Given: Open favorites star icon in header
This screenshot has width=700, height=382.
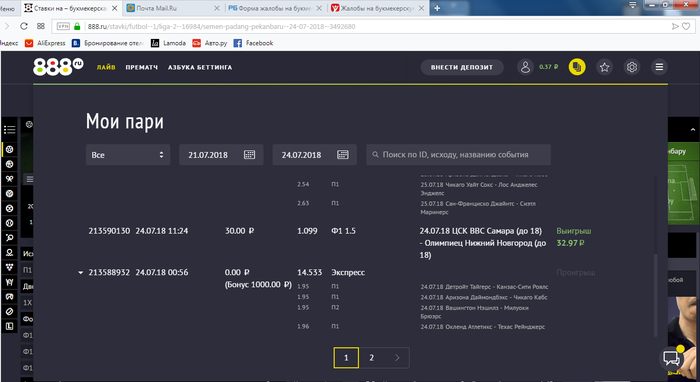Looking at the screenshot, I should tap(604, 67).
